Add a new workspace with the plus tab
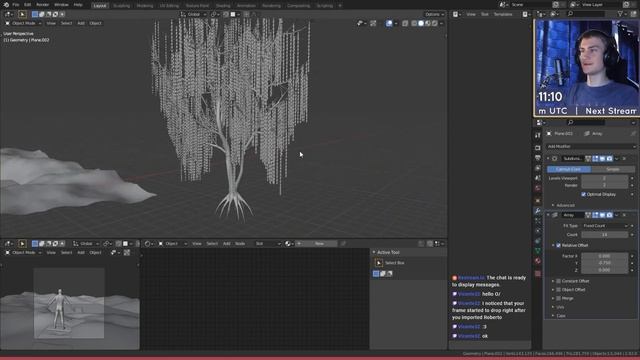The height and width of the screenshot is (360, 640). click(x=340, y=6)
